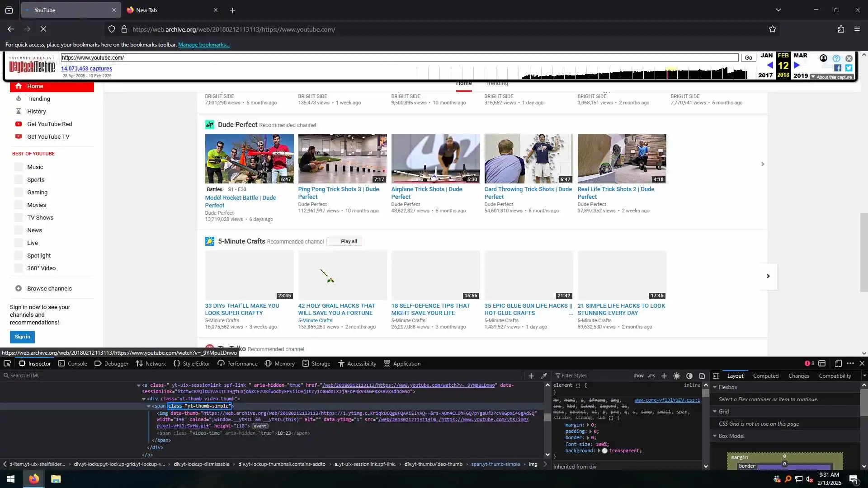Click the element picker icon in DevTools
868x488 pixels.
click(7, 364)
